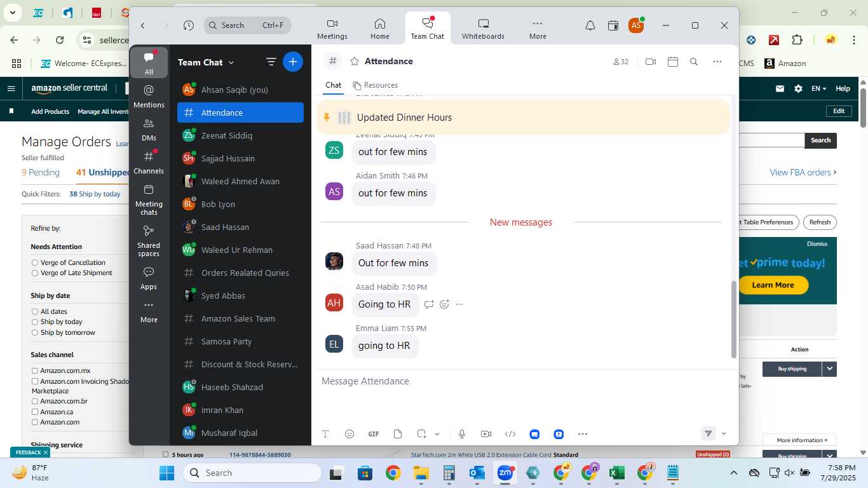The width and height of the screenshot is (868, 488).
Task: Attach a file in composer
Action: pos(398,434)
